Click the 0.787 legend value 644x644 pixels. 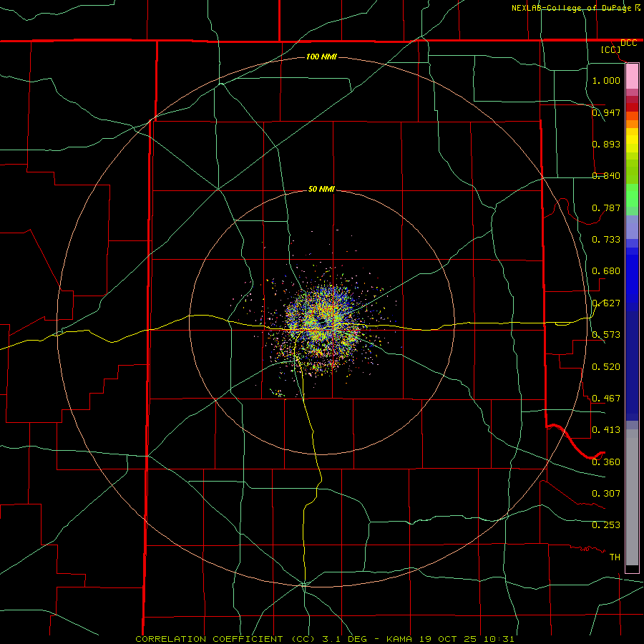(x=606, y=208)
